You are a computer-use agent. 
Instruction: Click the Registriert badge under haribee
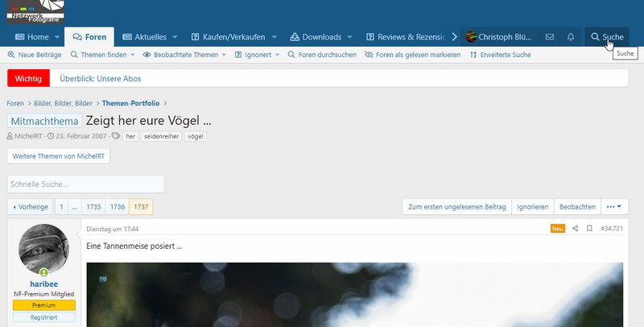tap(44, 317)
